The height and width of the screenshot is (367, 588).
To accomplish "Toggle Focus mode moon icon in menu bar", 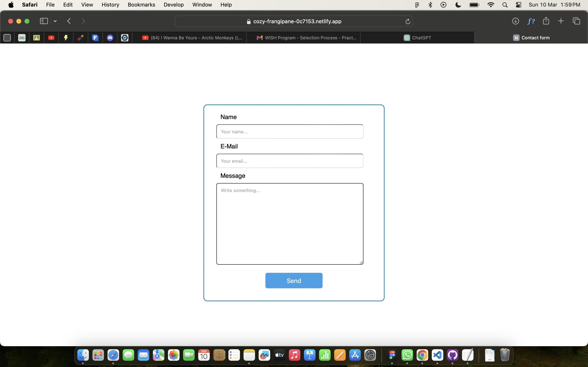I will (x=458, y=5).
